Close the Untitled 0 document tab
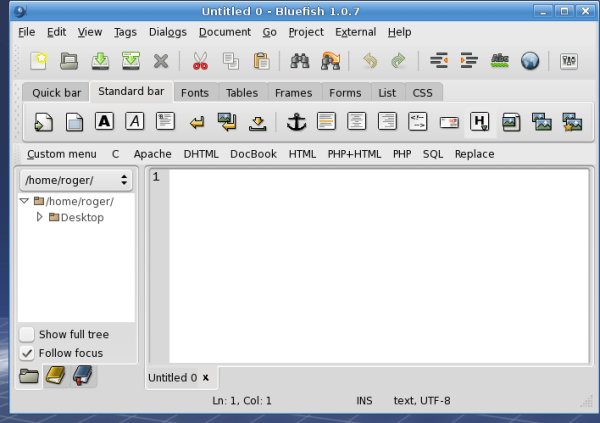 click(205, 377)
